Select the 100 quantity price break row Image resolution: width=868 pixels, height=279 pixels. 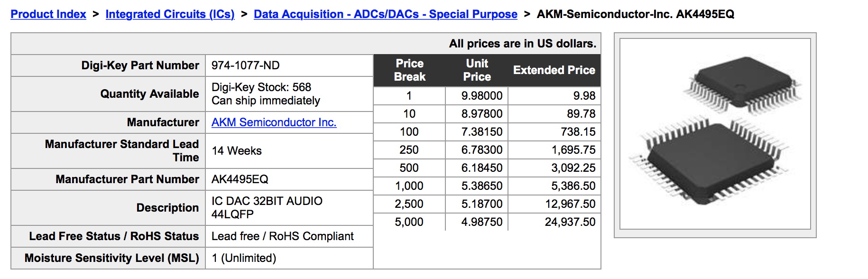point(487,132)
